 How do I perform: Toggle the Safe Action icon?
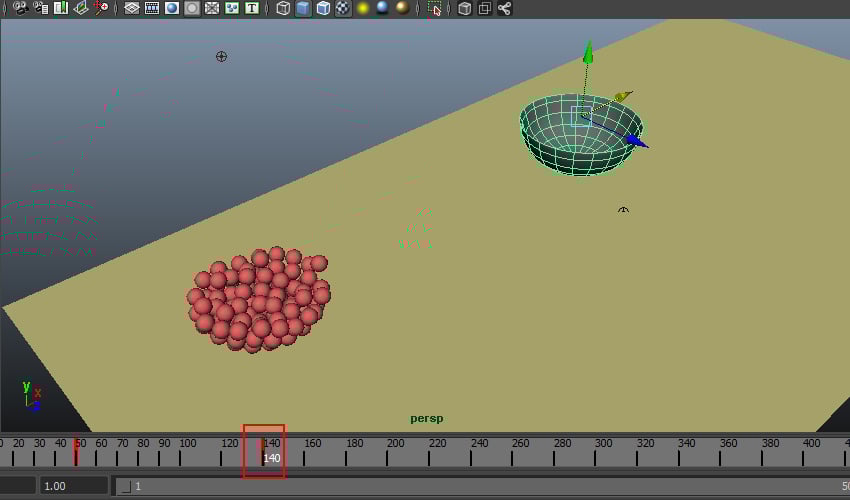232,8
